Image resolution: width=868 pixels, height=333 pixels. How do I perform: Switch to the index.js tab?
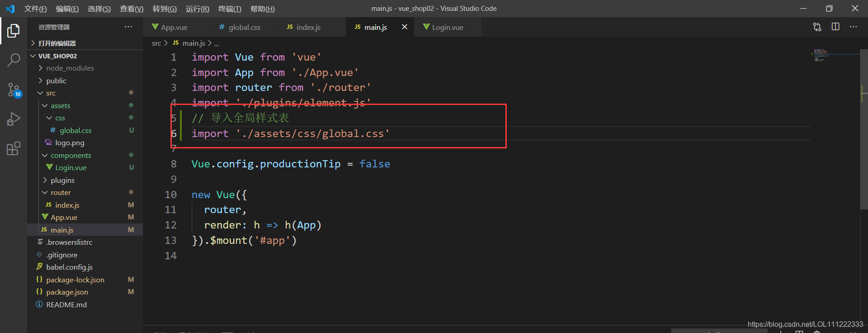[312, 27]
